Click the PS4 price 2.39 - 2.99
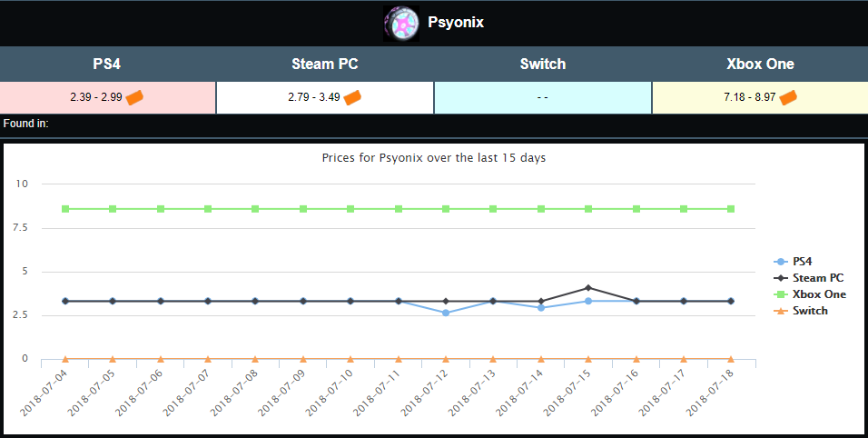The width and height of the screenshot is (868, 438). (96, 97)
